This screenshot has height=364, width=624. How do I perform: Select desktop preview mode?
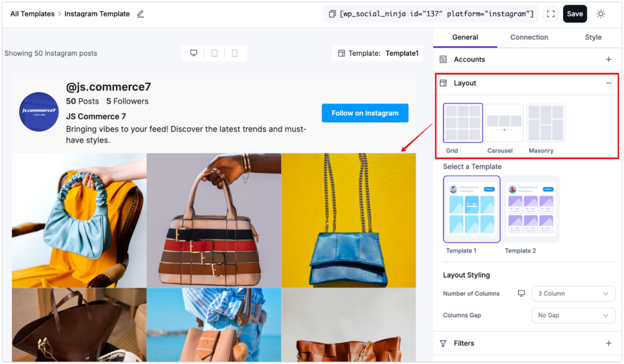(193, 53)
